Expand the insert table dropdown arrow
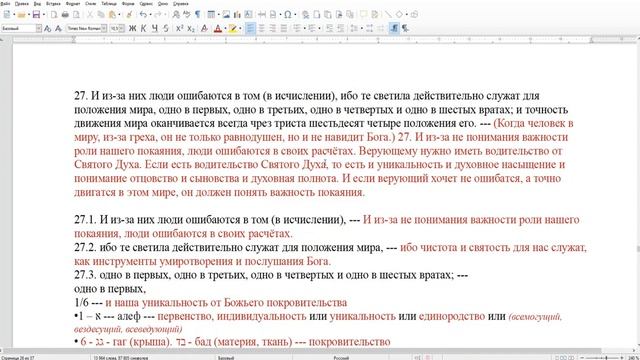Screen dimensions: 640x360 coord(218,15)
